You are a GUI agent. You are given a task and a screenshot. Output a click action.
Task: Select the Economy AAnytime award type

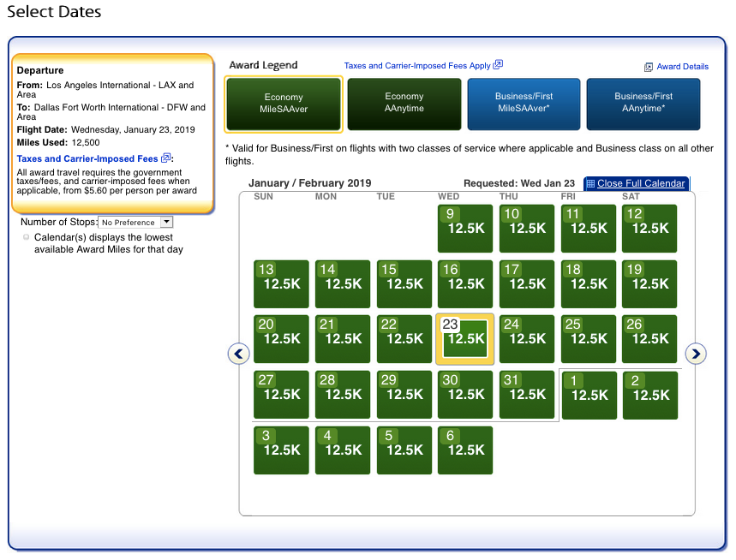[x=404, y=104]
